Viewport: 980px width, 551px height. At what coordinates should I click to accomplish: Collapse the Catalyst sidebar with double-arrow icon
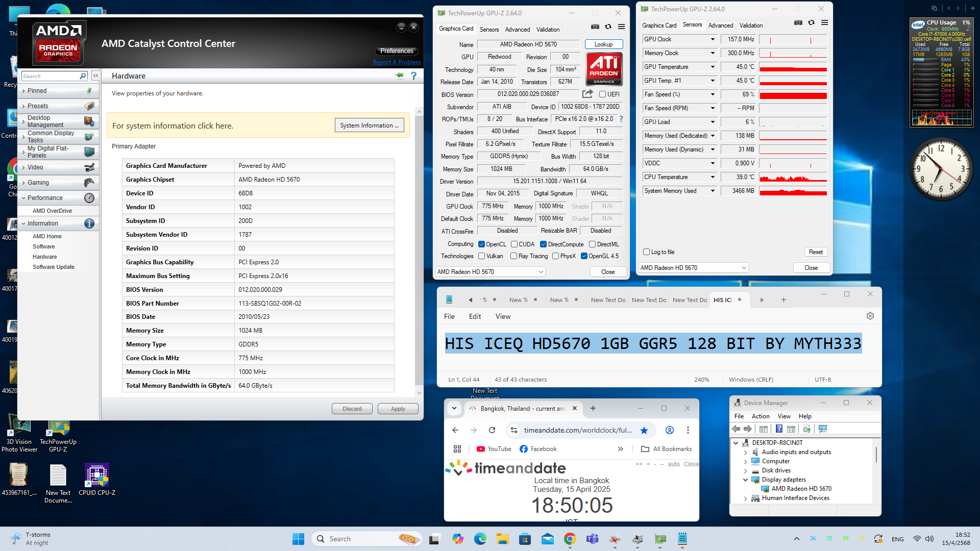click(95, 76)
